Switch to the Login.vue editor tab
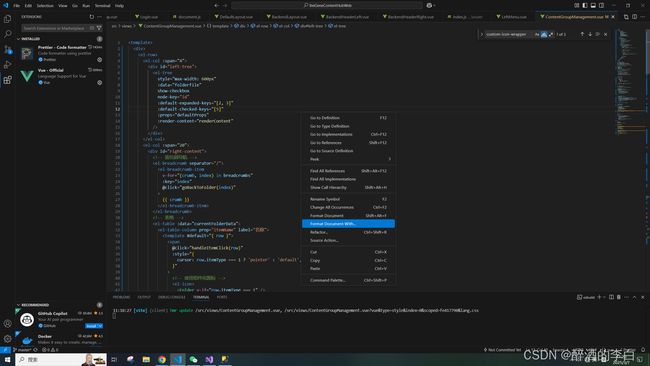 [x=146, y=17]
